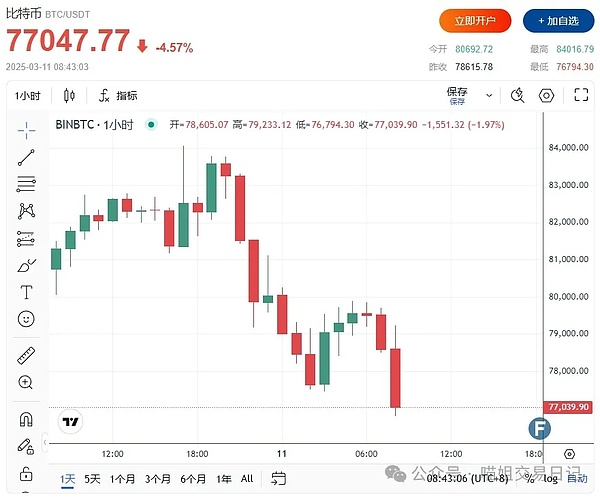Toggle the log scale option
The height and width of the screenshot is (497, 600).
tap(550, 479)
